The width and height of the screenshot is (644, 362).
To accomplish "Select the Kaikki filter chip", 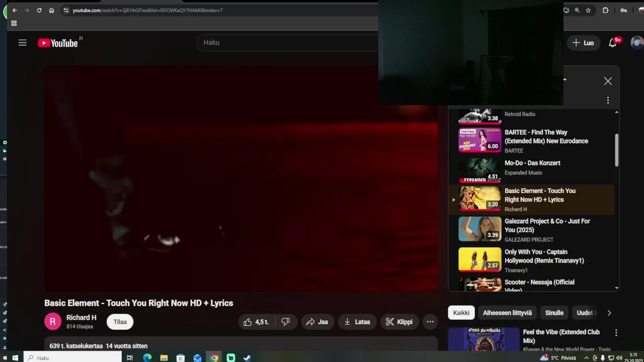I will [461, 313].
